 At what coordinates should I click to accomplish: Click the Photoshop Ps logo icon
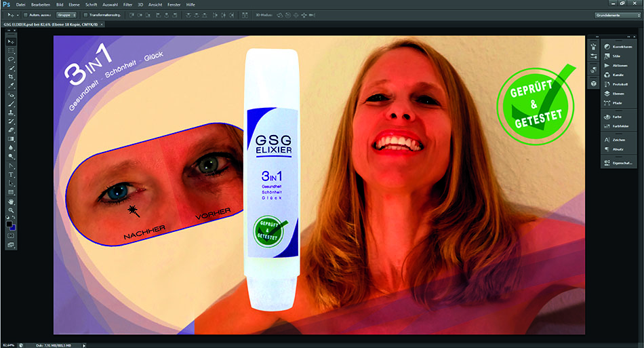point(6,4)
